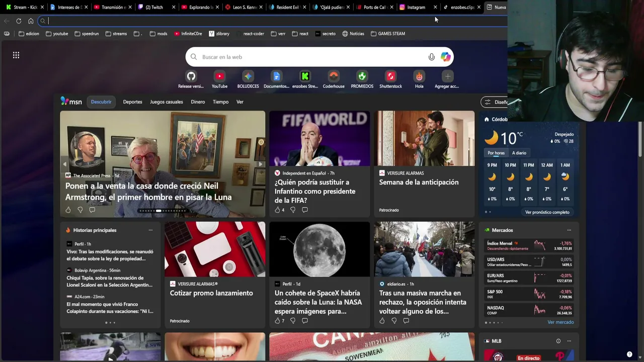
Task: Open the apps grid launcher icon
Action: coord(16,55)
